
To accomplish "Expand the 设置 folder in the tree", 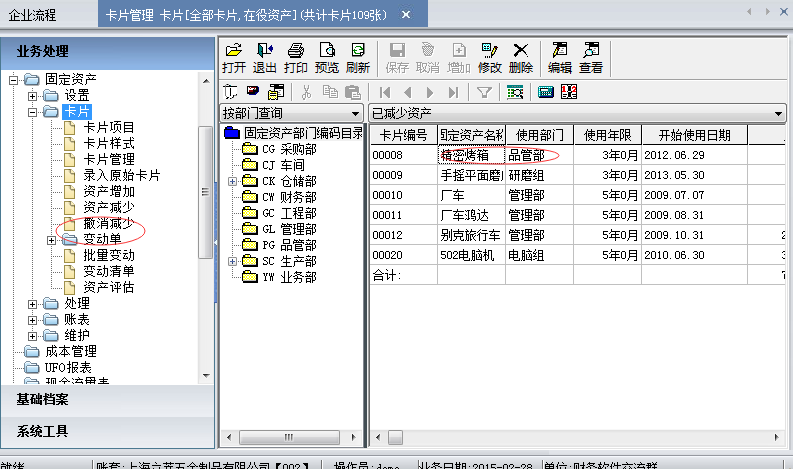I will pos(33,95).
